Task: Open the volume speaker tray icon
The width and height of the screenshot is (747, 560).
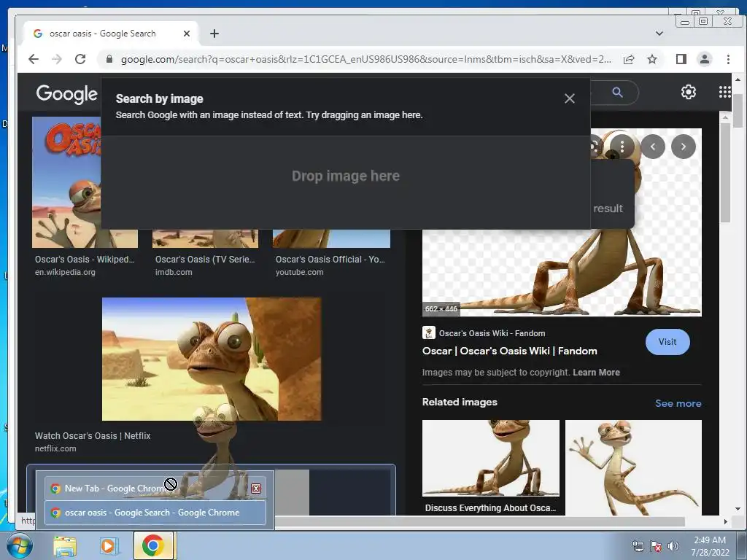Action: (673, 546)
